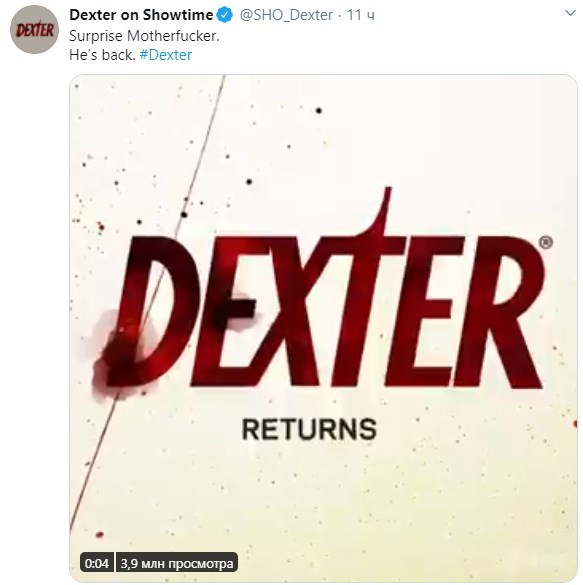The image size is (583, 585).
Task: Click the blue verified badge
Action: (225, 15)
